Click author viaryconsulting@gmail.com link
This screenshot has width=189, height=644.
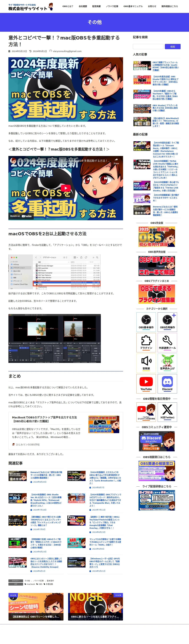pyautogui.click(x=67, y=51)
